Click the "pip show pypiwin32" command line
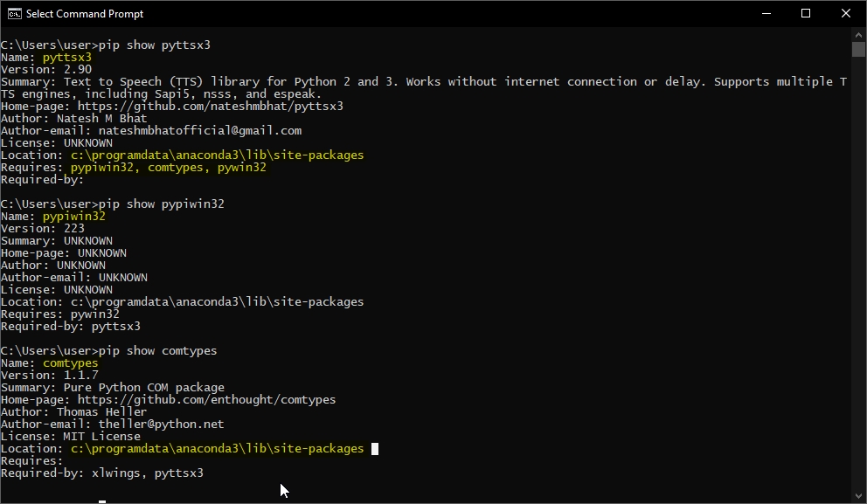The image size is (867, 504). pos(112,204)
